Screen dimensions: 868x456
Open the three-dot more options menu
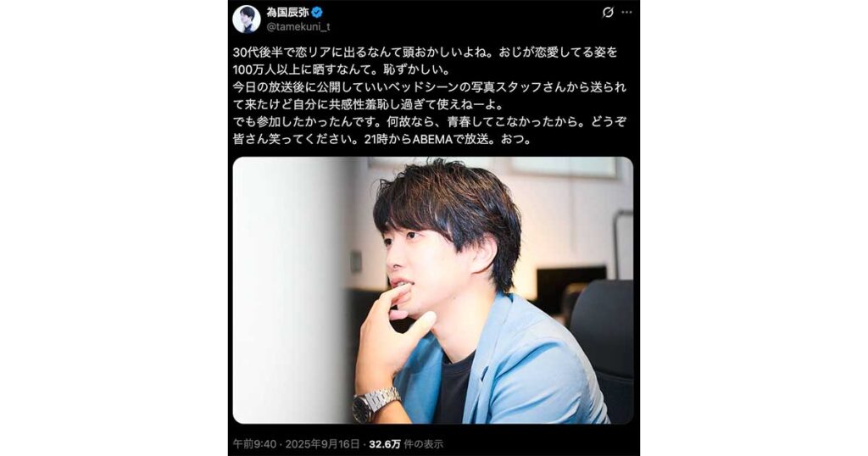[626, 12]
